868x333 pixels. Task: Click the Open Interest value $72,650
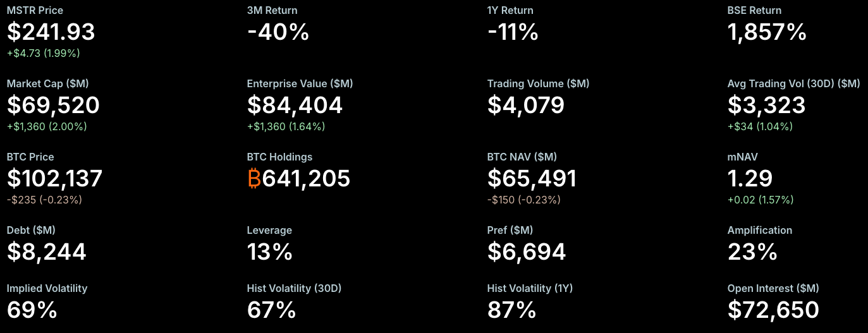773,310
